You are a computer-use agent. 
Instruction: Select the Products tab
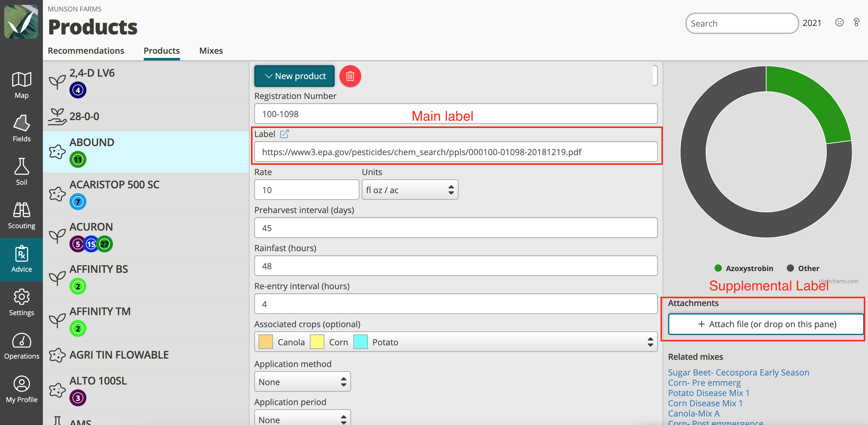tap(162, 50)
